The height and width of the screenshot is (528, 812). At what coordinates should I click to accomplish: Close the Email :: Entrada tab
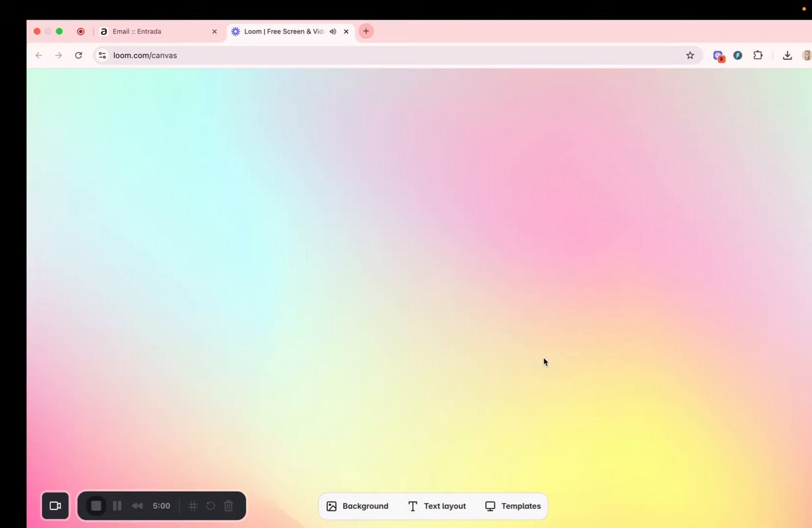[x=214, y=31]
